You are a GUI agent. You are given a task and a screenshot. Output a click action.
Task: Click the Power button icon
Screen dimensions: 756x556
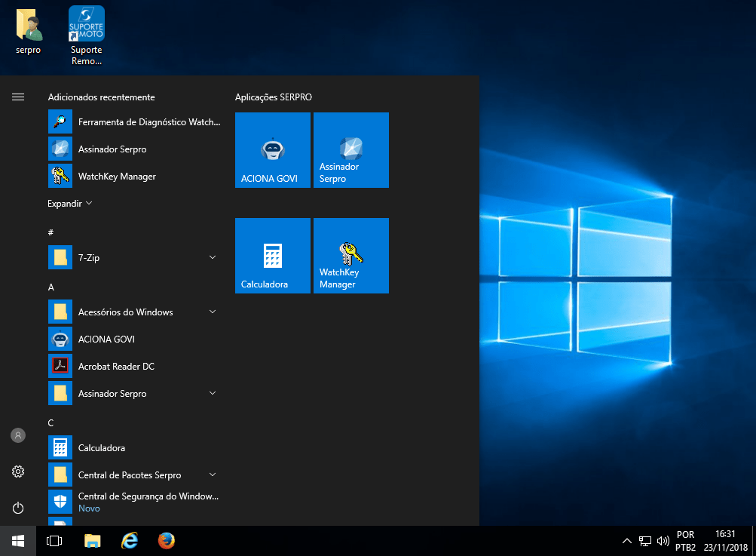pos(18,508)
